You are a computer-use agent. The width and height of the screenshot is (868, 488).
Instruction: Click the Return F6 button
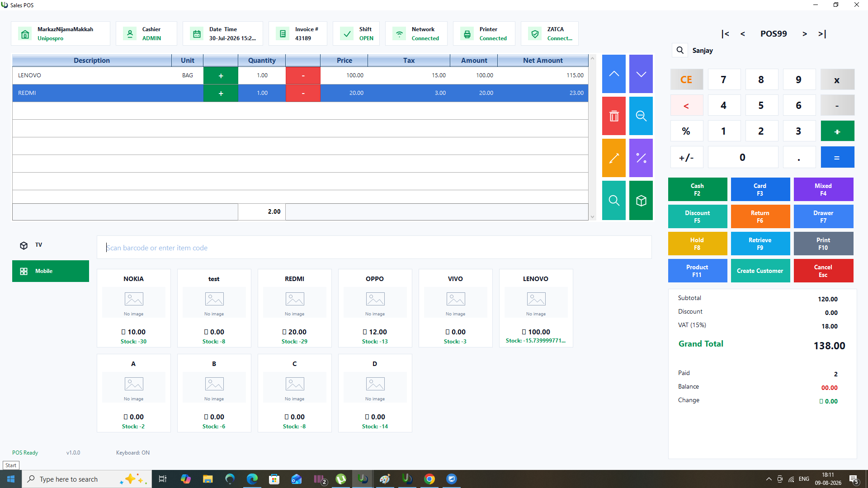pyautogui.click(x=760, y=216)
